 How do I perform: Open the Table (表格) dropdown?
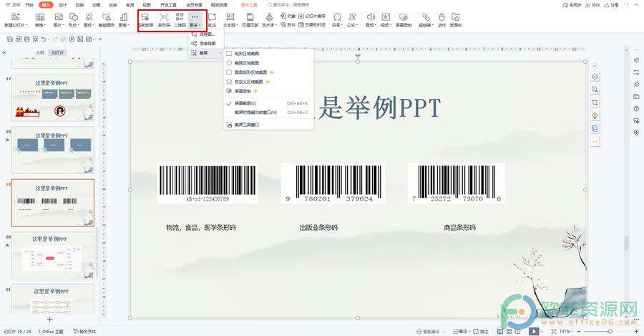point(40,20)
